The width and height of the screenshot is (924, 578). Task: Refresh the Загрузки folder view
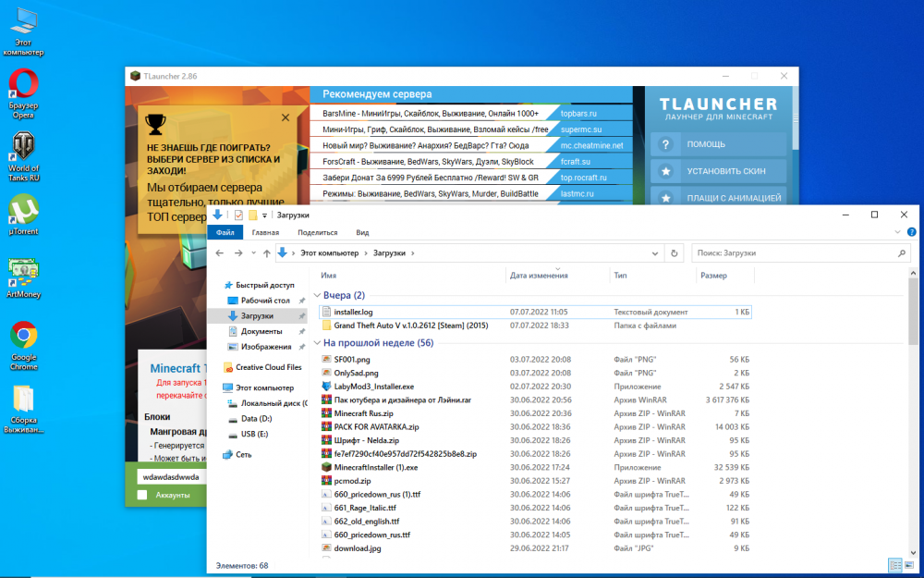pos(675,253)
